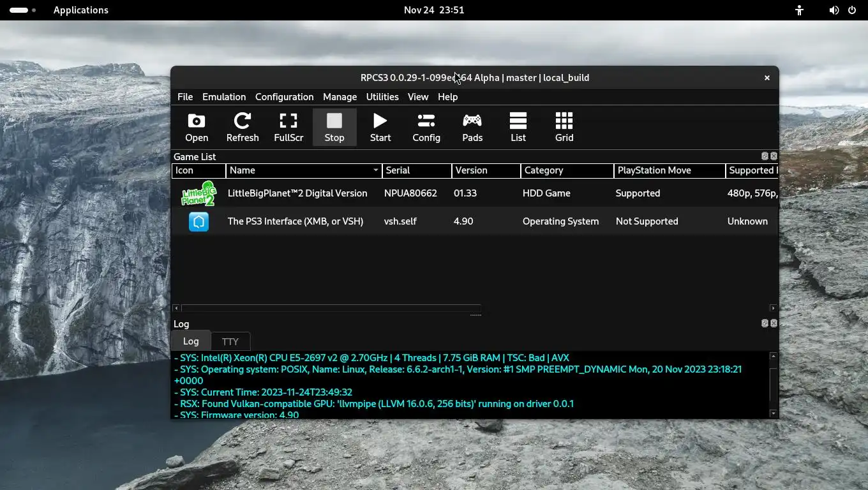Open Pads controller settings
Screen dimensions: 868x490
click(x=472, y=127)
